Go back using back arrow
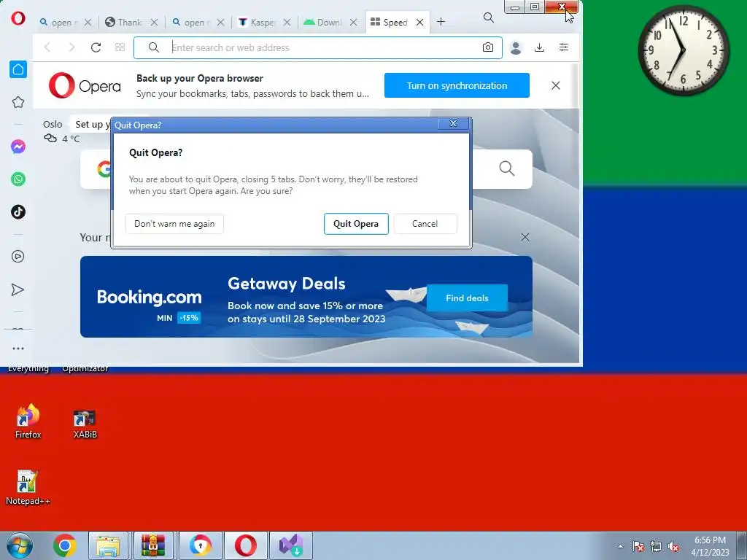Viewport: 747px width, 560px height. pos(47,47)
